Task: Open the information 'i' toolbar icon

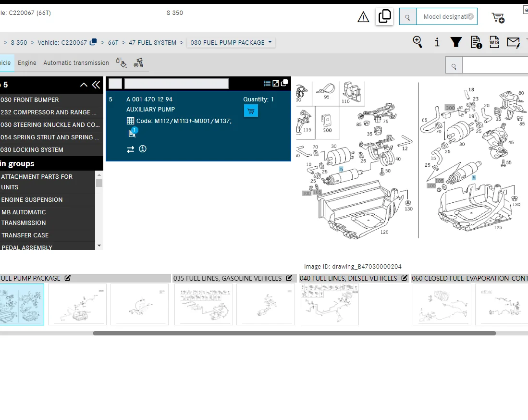Action: click(x=437, y=42)
